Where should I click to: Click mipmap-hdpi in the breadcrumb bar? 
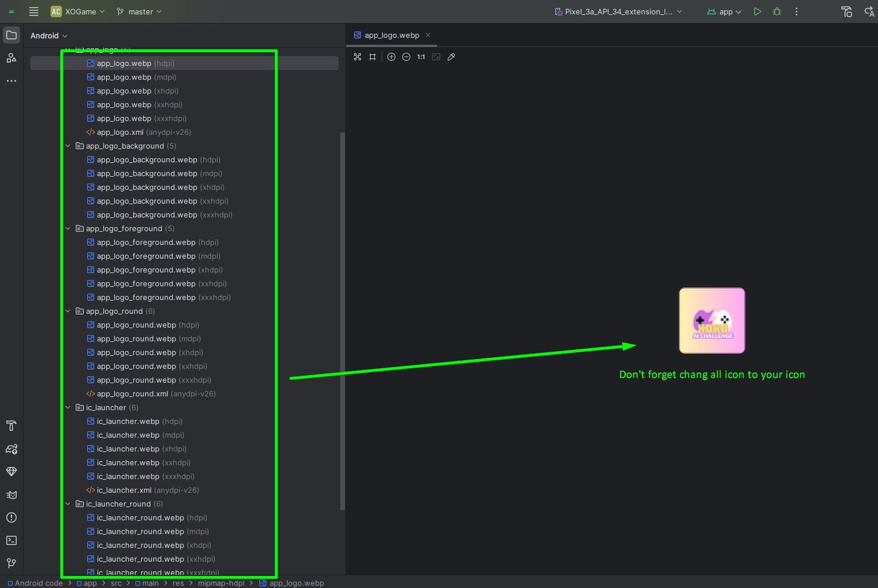221,583
